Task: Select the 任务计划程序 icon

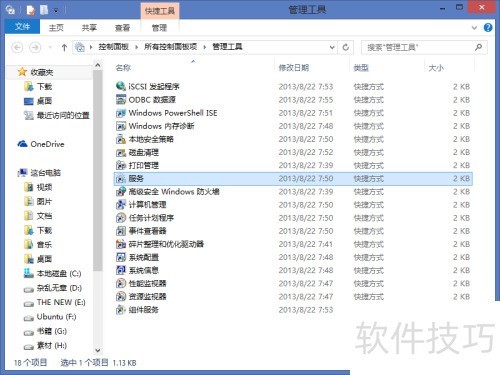Action: point(120,218)
